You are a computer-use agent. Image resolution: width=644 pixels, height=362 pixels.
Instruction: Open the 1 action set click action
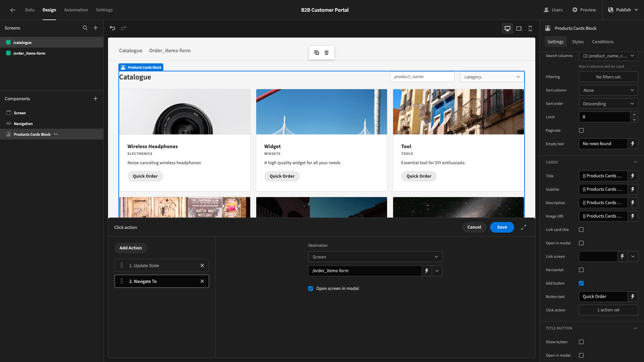pyautogui.click(x=608, y=310)
